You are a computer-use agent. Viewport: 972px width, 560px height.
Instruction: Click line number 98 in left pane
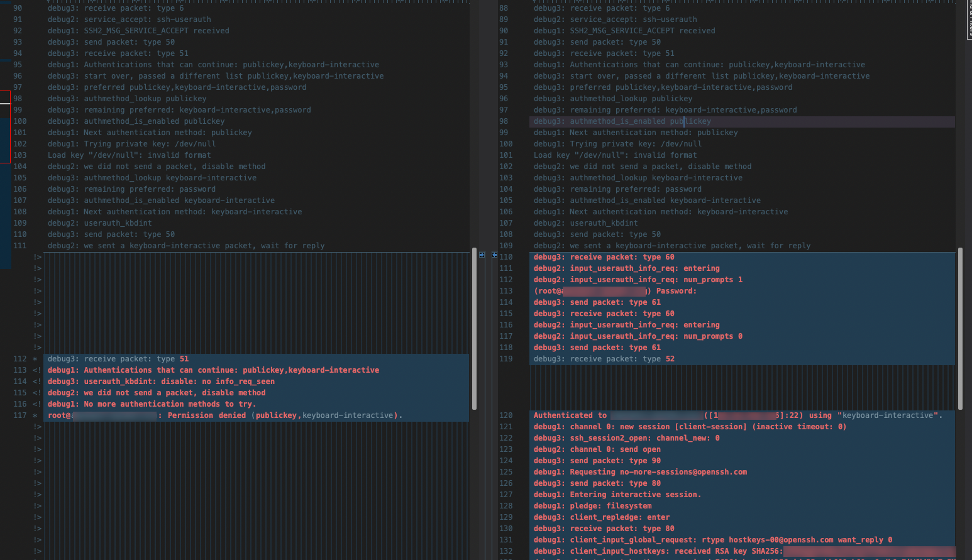18,99
